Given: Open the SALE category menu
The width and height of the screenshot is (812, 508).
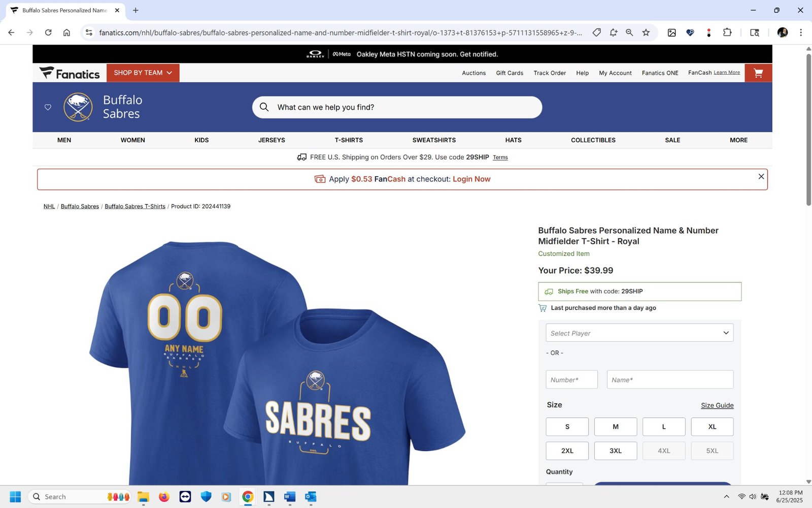Looking at the screenshot, I should point(672,140).
